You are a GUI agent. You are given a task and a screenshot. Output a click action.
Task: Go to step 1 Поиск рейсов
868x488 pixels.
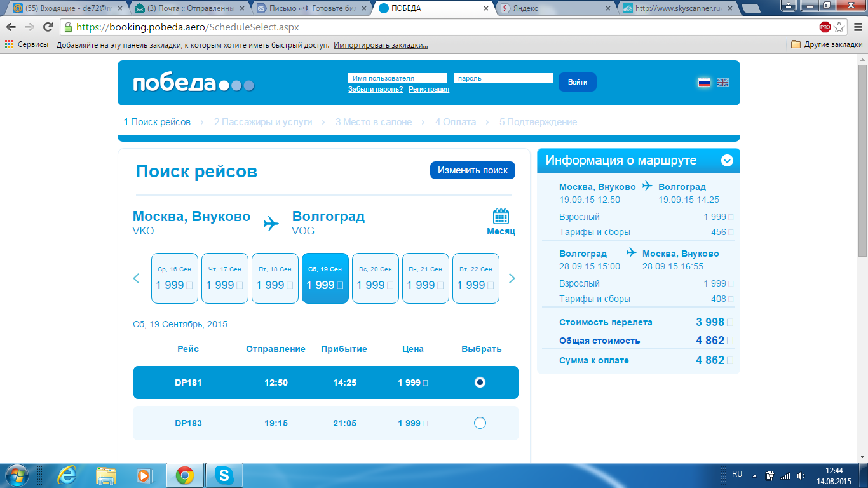click(157, 122)
